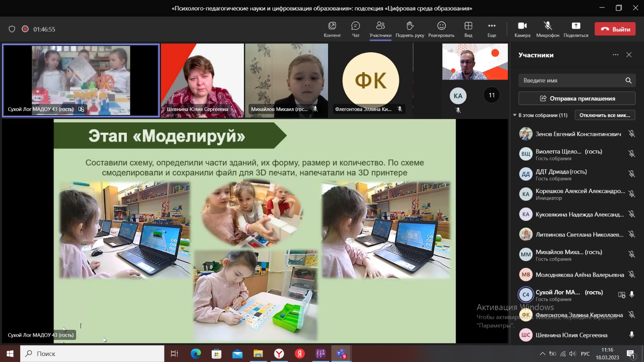
Task: Mute Шевнина Юлия Сергеевна's microphone in list
Action: (x=632, y=335)
